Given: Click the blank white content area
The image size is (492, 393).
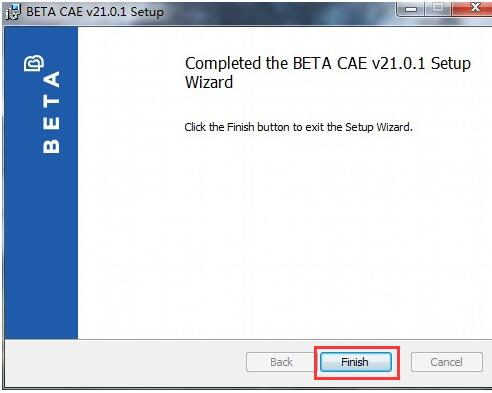Looking at the screenshot, I should coord(283,233).
